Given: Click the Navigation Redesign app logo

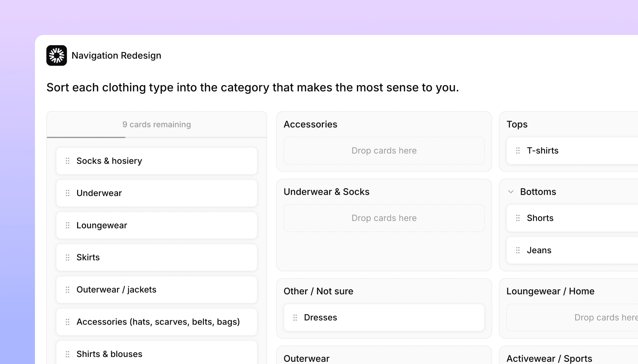Looking at the screenshot, I should tap(56, 55).
